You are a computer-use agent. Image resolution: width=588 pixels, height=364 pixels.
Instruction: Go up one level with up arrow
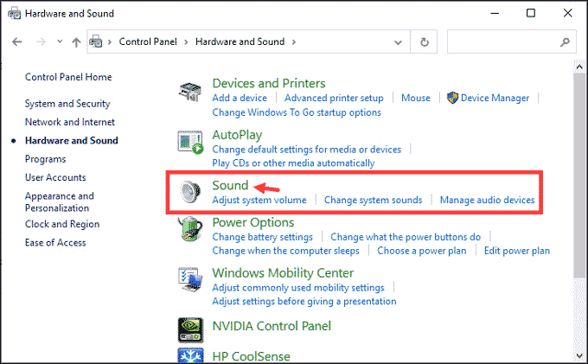76,42
